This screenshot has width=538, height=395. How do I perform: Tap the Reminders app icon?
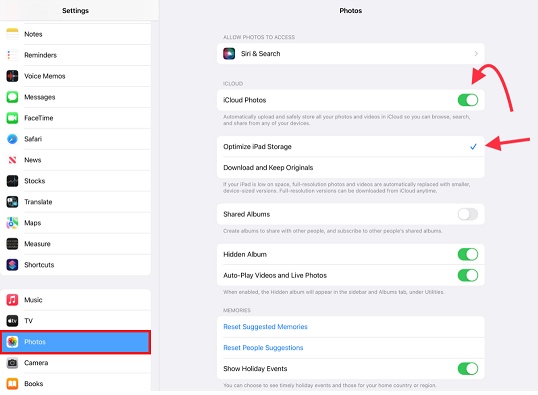pyautogui.click(x=12, y=55)
